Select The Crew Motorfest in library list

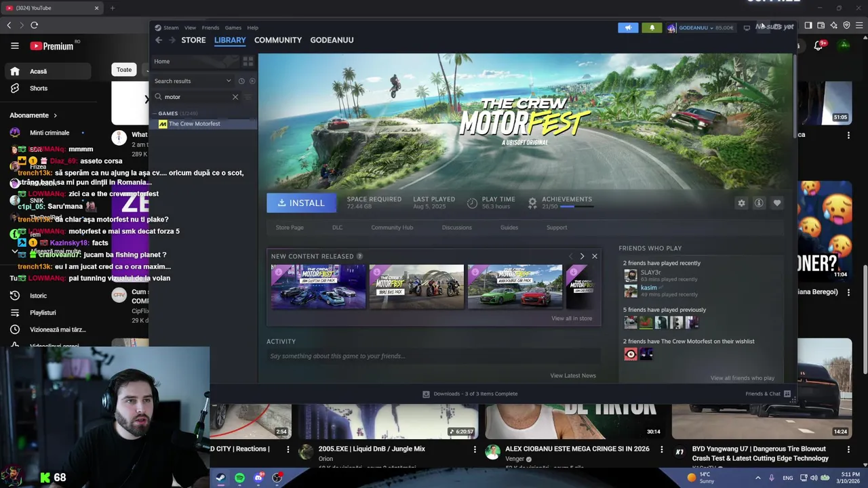coord(203,124)
